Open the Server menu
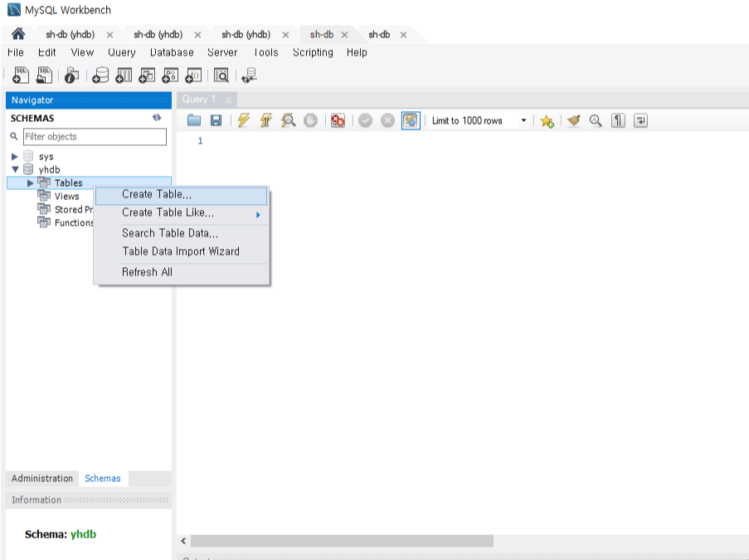This screenshot has width=749, height=560. click(x=222, y=52)
